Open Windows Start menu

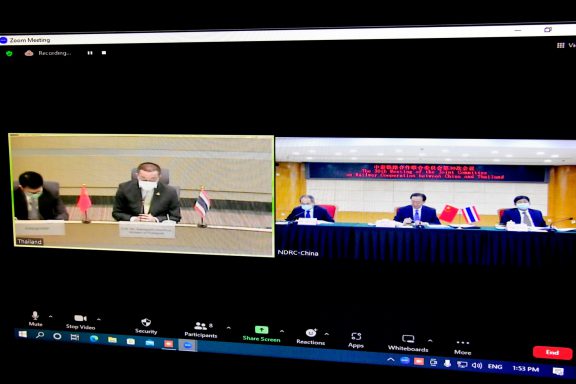click(x=23, y=334)
